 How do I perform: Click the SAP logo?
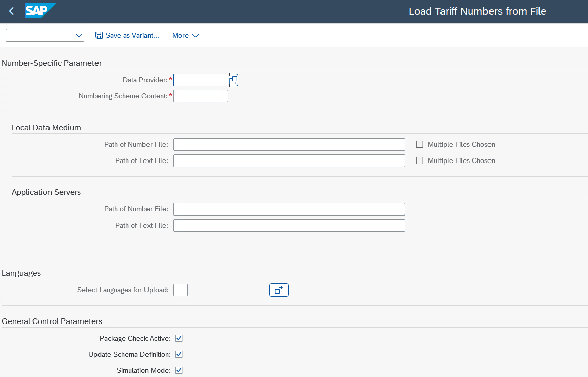pyautogui.click(x=40, y=11)
